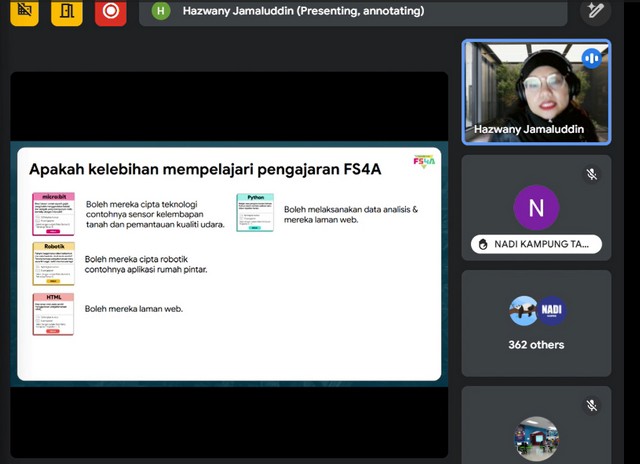Click the NADI KAMPUNG TA... name label
The width and height of the screenshot is (640, 464).
(x=536, y=244)
